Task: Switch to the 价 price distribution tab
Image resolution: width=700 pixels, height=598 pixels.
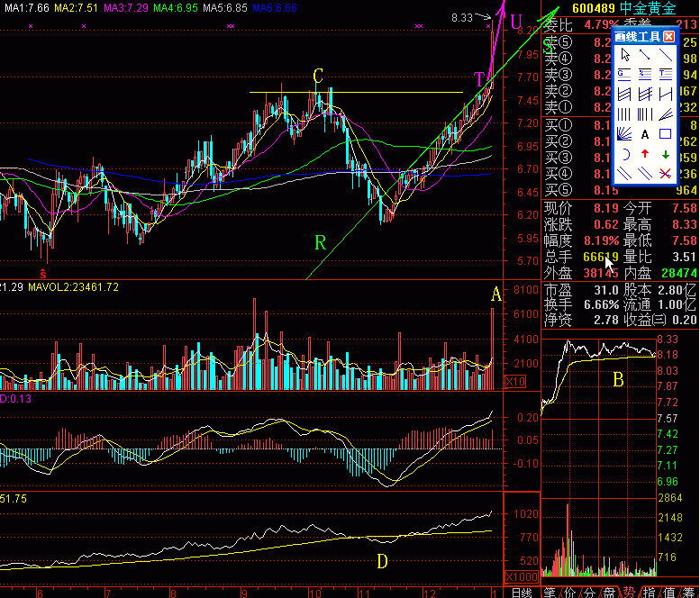Action: (x=569, y=592)
